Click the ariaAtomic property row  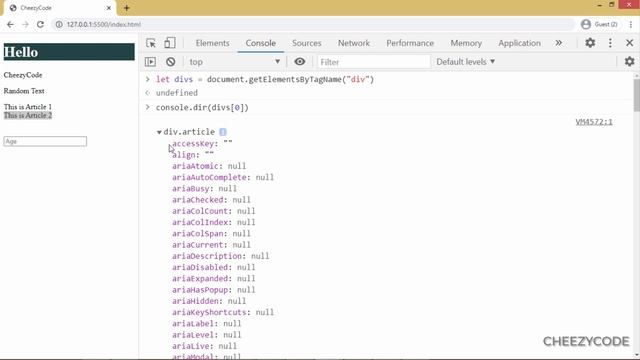pyautogui.click(x=209, y=166)
